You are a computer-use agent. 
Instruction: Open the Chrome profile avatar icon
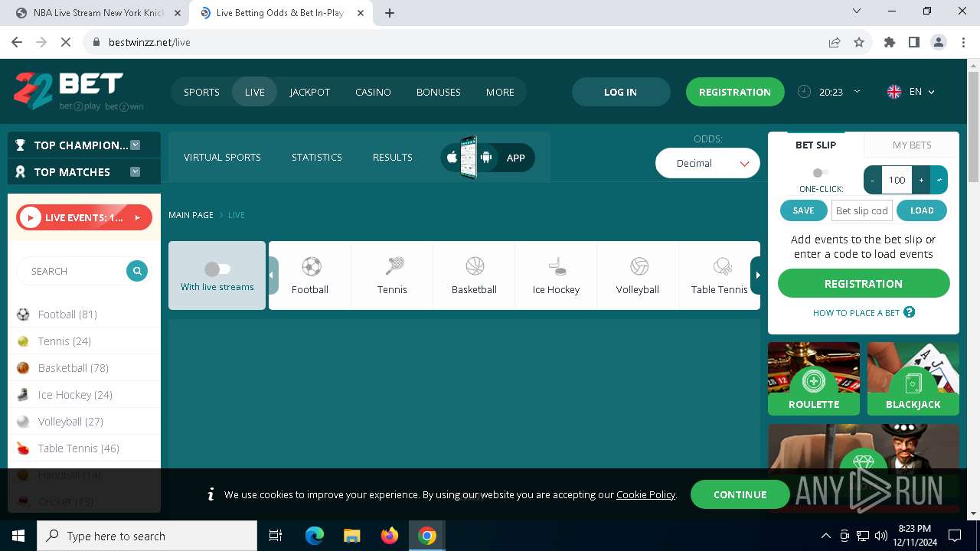coord(939,42)
